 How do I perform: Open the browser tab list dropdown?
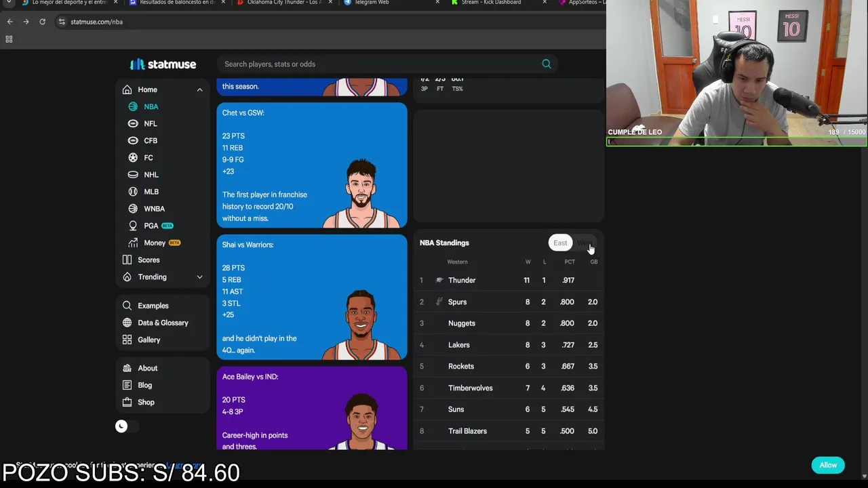(9, 3)
